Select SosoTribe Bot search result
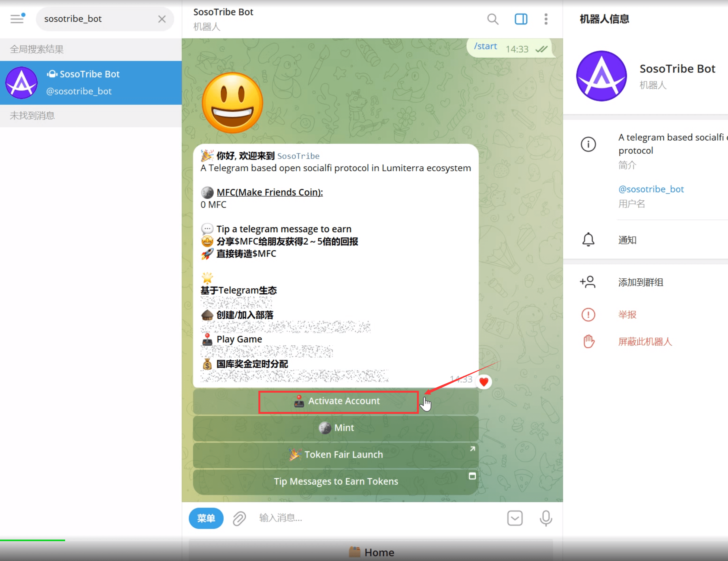728x561 pixels. click(x=91, y=83)
